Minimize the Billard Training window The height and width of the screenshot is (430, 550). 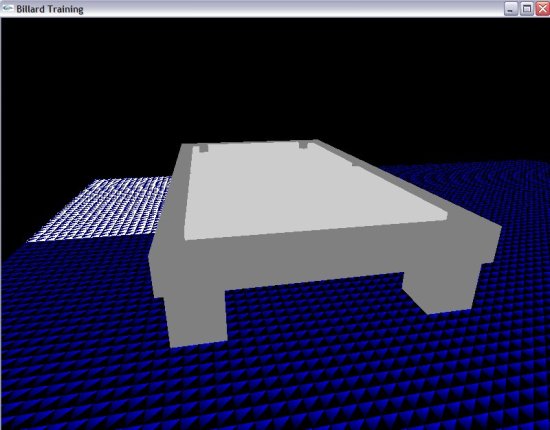pos(511,9)
